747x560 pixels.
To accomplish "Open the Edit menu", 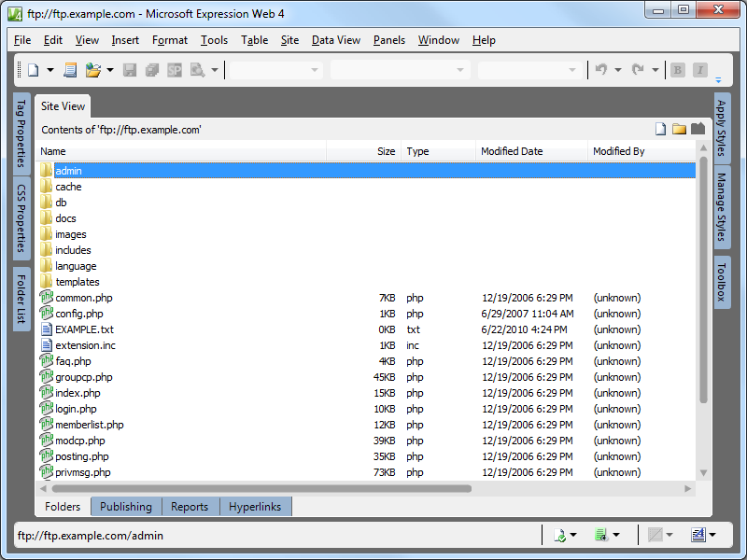I will coord(53,40).
